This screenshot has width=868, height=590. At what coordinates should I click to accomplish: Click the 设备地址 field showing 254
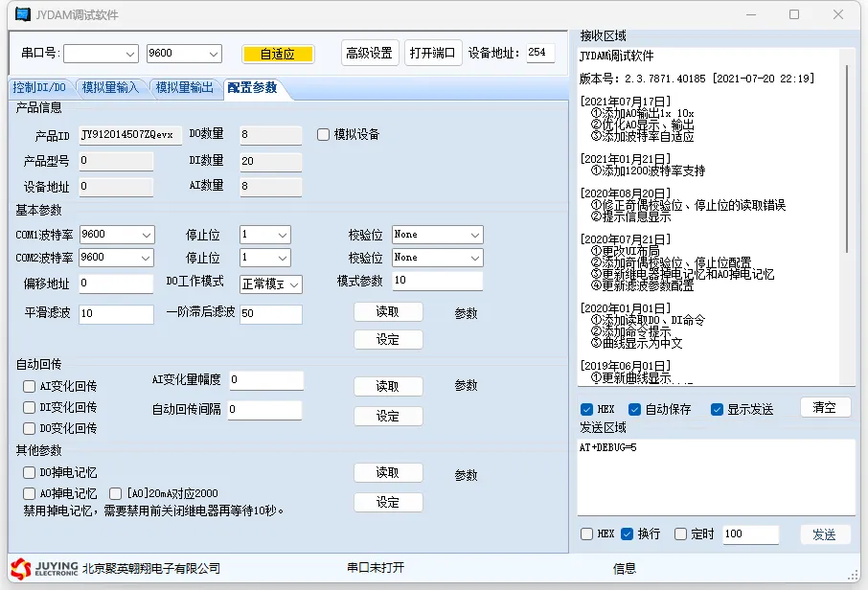pyautogui.click(x=540, y=53)
